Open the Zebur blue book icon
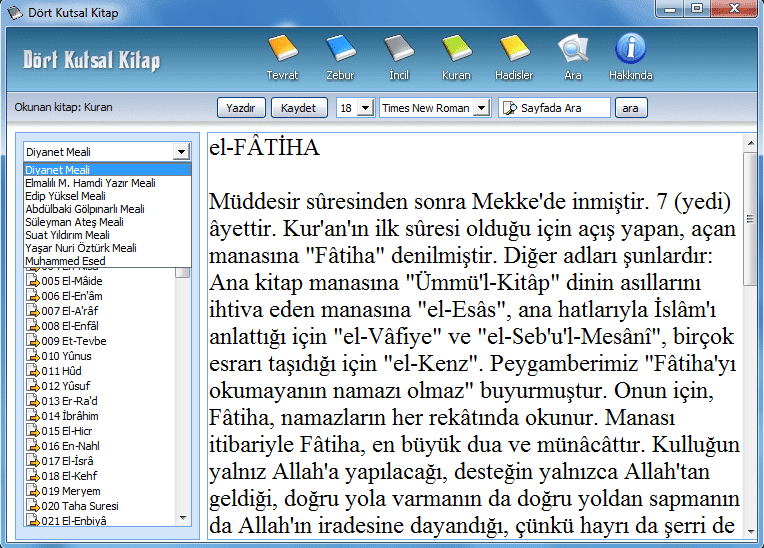Screen dimensions: 764x548 [341, 48]
